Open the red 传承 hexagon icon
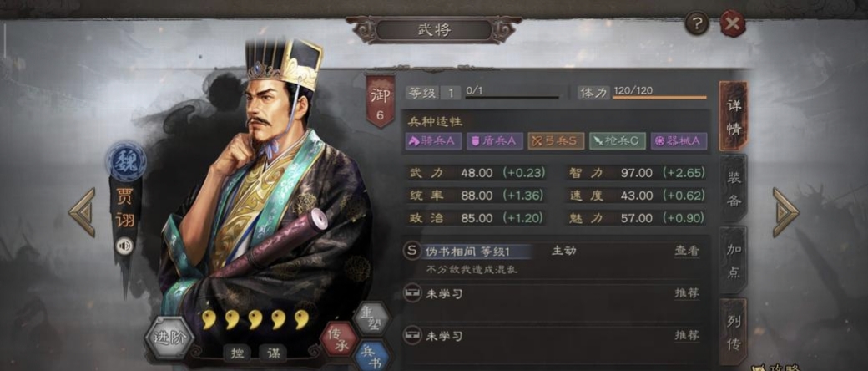 pos(338,339)
